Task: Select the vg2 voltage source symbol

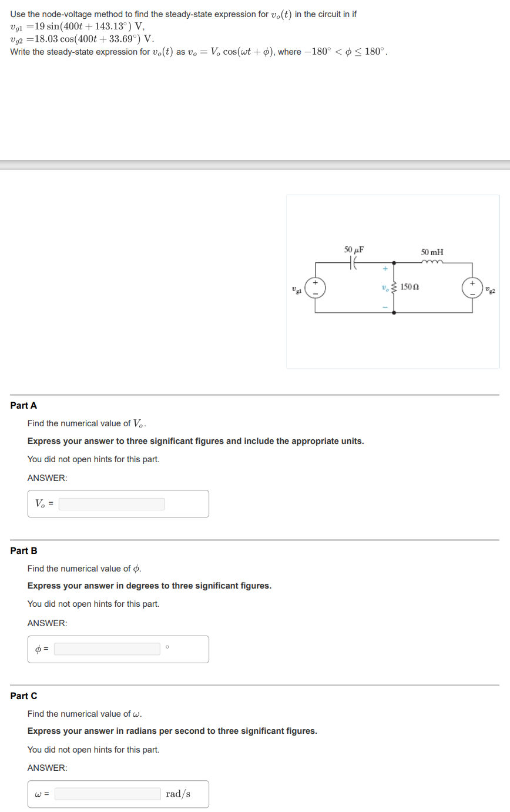Action: tap(474, 287)
